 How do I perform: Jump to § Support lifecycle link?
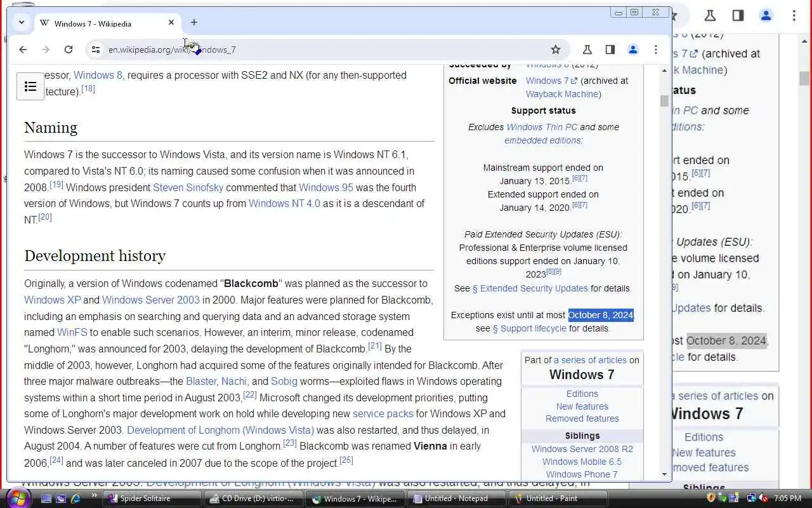click(530, 328)
